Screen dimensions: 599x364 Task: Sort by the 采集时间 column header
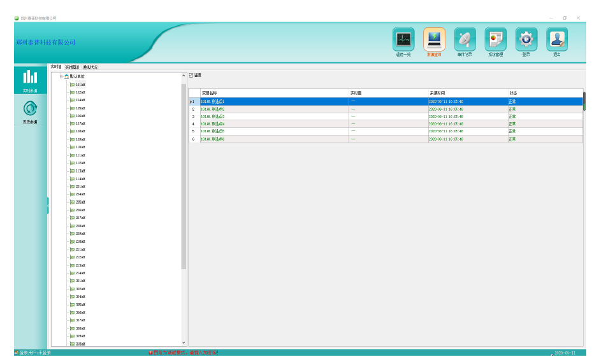[468, 93]
